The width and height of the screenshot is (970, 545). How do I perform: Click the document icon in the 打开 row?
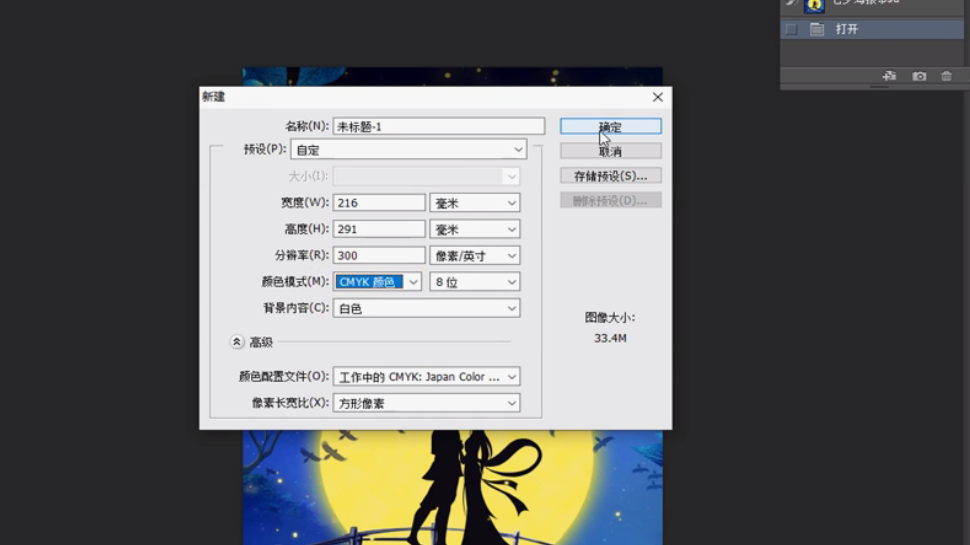[817, 29]
